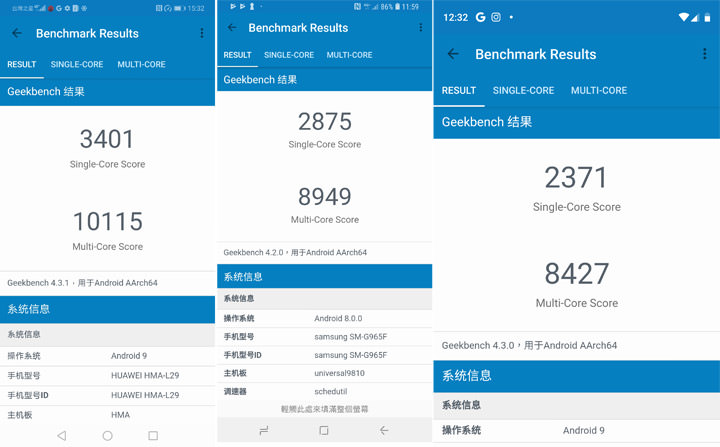Open three-dot menu in 2371-score benchmark screen
Image resolution: width=720 pixels, height=447 pixels.
(704, 54)
